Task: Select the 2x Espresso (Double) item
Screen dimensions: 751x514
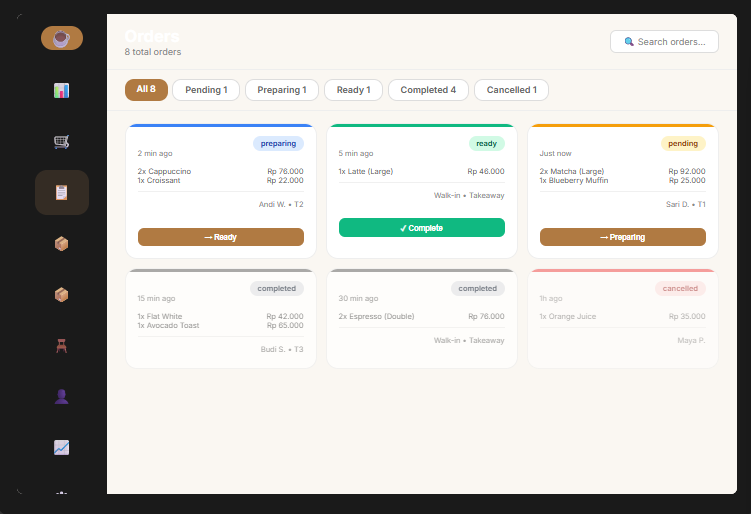Action: coord(376,317)
